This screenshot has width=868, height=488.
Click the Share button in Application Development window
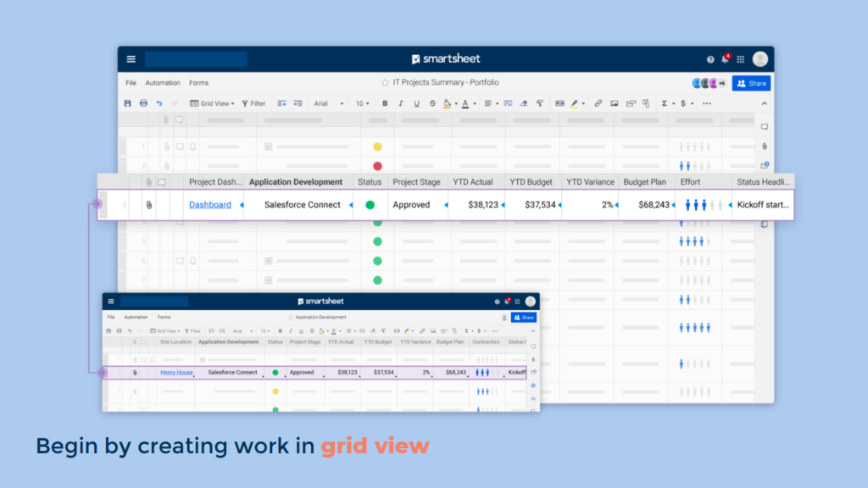524,318
